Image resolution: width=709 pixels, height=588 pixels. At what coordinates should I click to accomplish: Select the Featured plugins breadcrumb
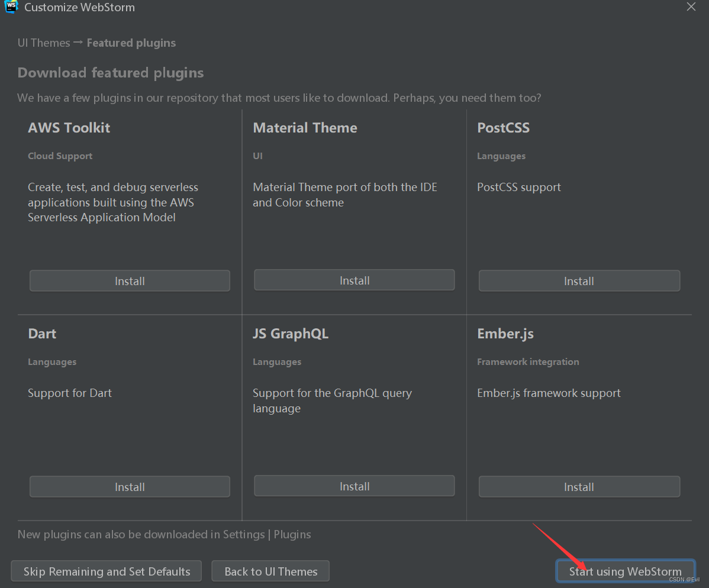(x=131, y=42)
